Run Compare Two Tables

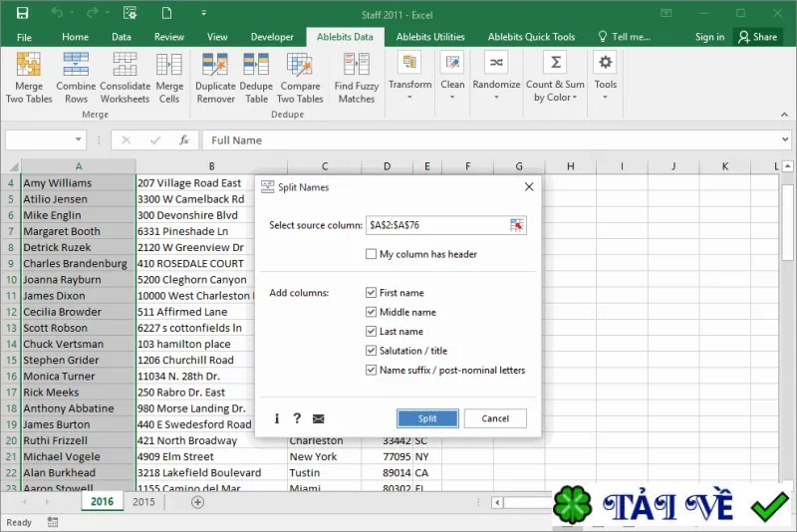[x=300, y=78]
